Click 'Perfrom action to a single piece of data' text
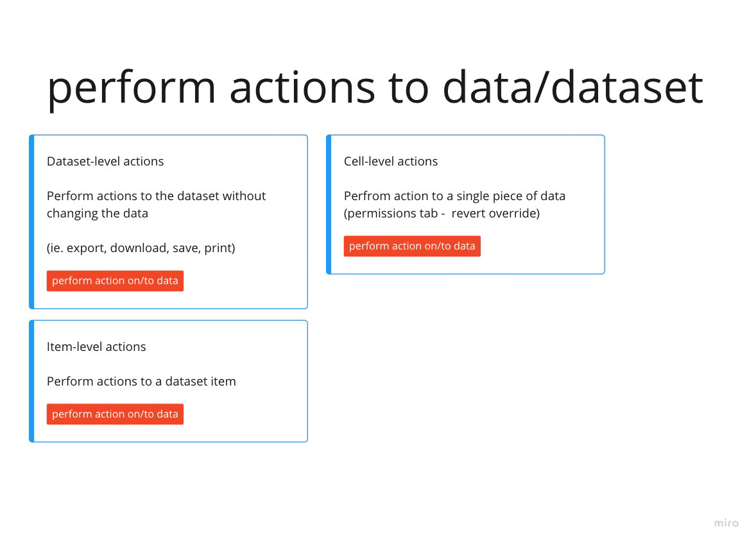The height and width of the screenshot is (544, 756). pos(454,196)
